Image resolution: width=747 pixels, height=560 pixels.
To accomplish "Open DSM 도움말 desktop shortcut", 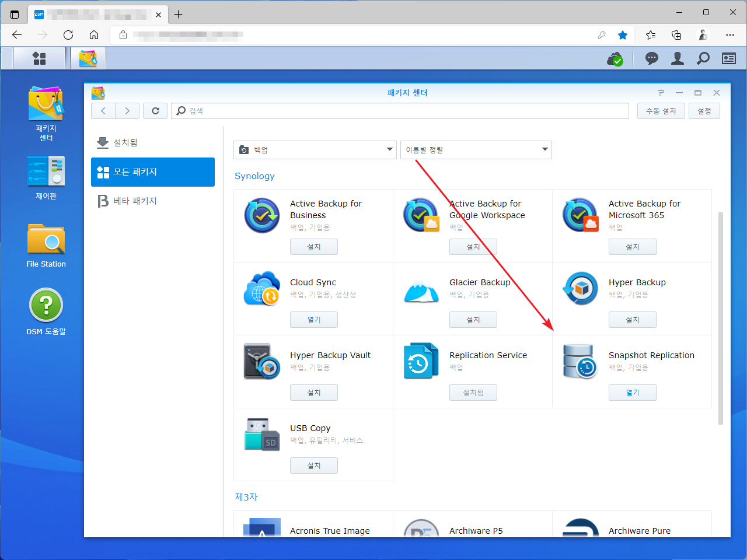I will point(46,312).
